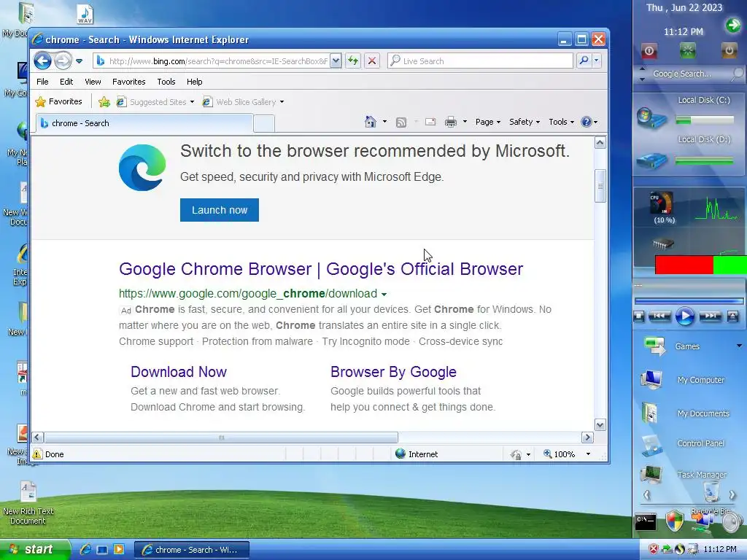The width and height of the screenshot is (747, 560).
Task: Click the RSS feeds icon
Action: pyautogui.click(x=401, y=122)
